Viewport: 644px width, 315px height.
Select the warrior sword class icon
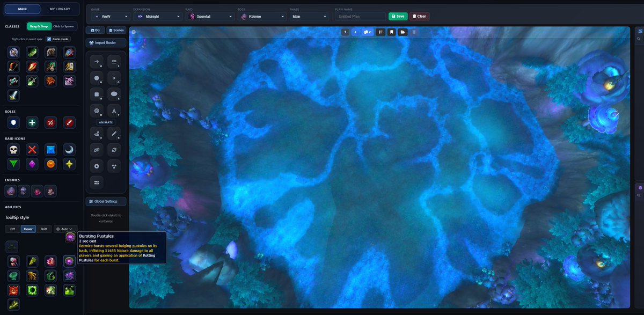click(x=13, y=96)
